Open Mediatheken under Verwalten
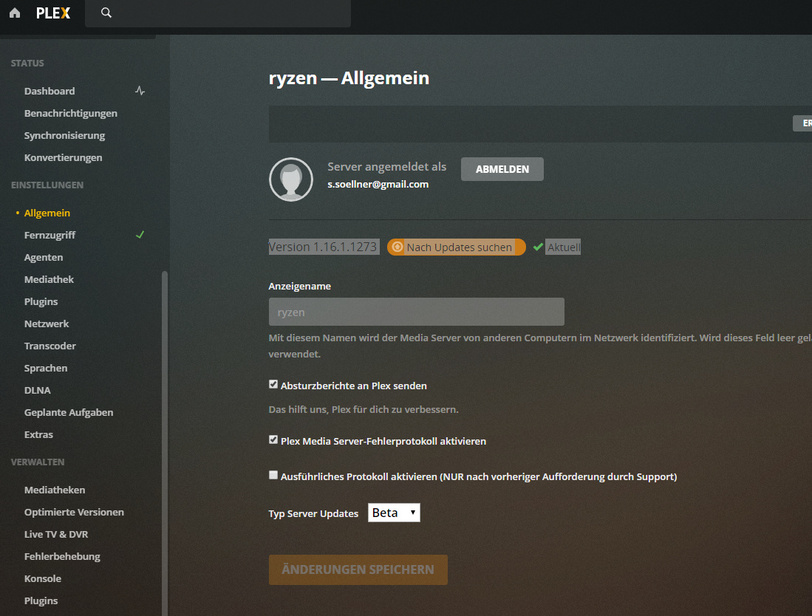 pyautogui.click(x=55, y=490)
